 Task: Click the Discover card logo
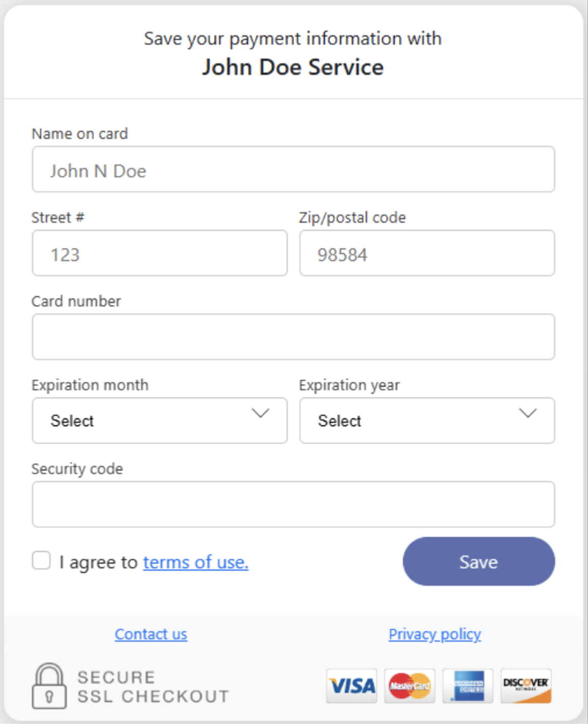(526, 686)
